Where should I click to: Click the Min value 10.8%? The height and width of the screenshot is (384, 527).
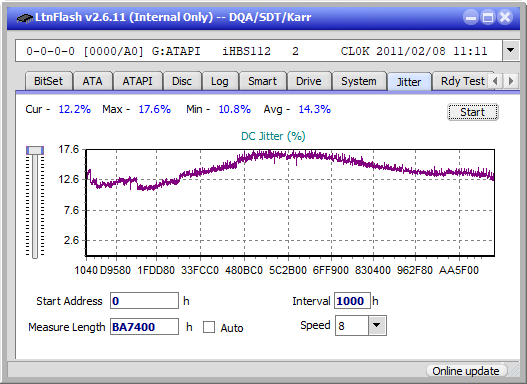(235, 109)
